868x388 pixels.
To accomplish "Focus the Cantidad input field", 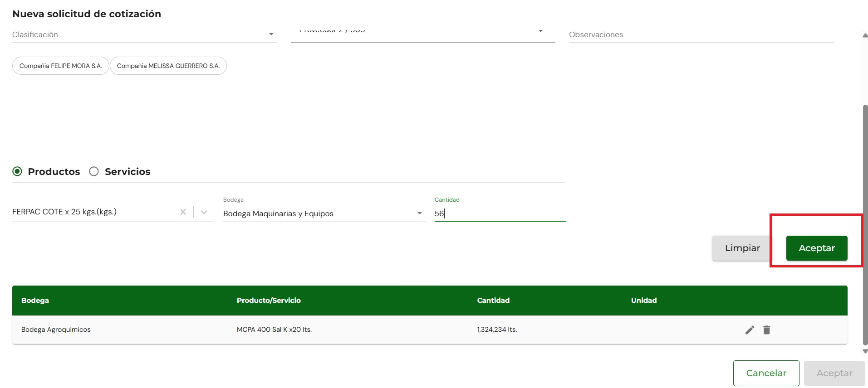I will click(x=500, y=213).
